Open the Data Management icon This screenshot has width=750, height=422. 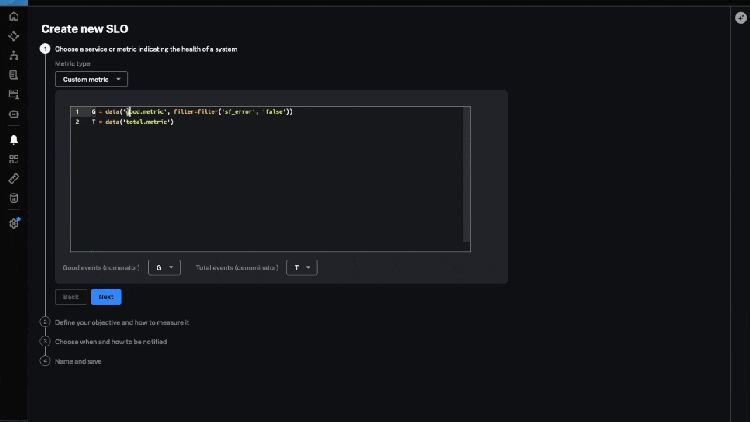click(14, 198)
